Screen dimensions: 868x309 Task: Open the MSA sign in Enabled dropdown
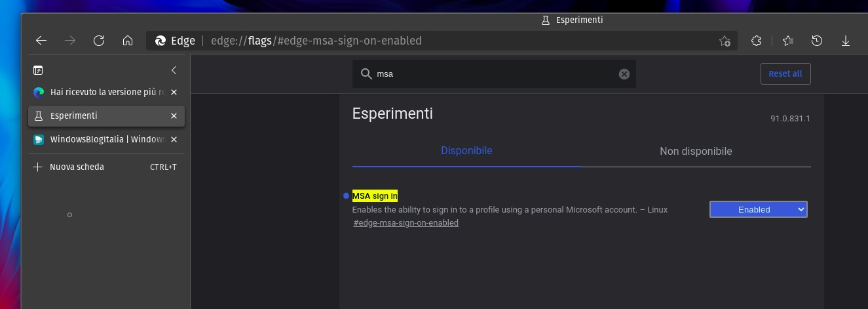pos(759,209)
